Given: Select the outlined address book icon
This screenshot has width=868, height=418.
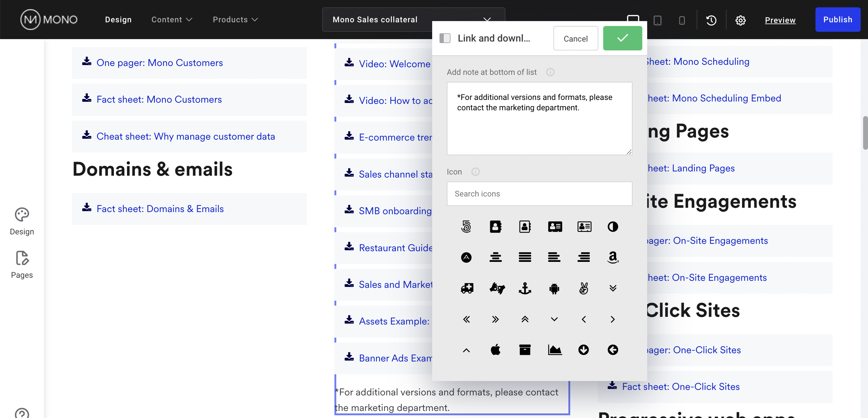Looking at the screenshot, I should [525, 226].
